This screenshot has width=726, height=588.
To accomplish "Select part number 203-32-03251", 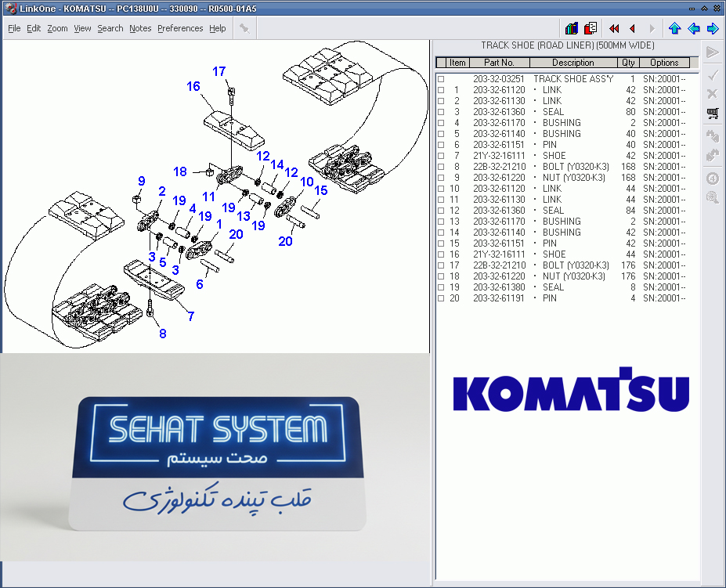I will [x=499, y=79].
